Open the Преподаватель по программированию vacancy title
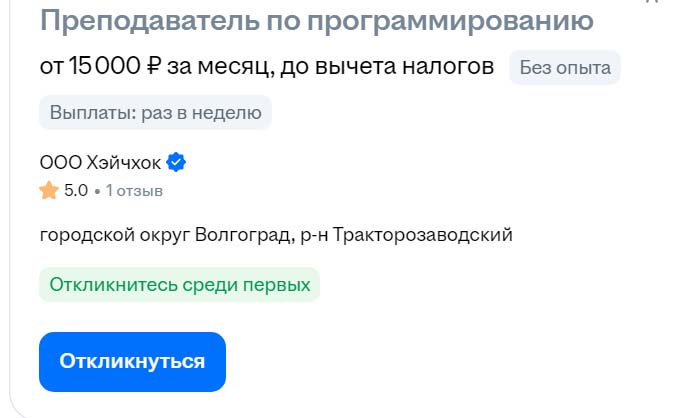The width and height of the screenshot is (698, 418). click(316, 20)
